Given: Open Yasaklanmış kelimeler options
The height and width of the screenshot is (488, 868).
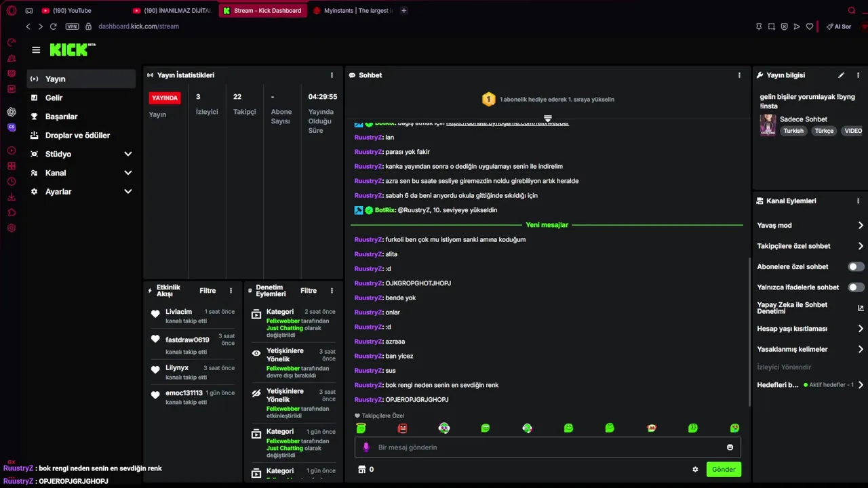Looking at the screenshot, I should (x=810, y=349).
